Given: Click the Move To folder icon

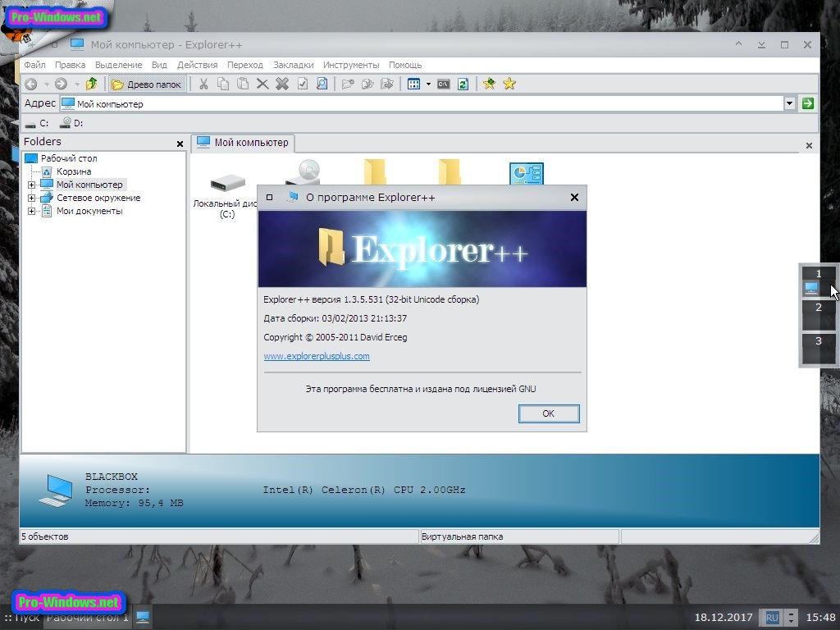Looking at the screenshot, I should point(387,84).
